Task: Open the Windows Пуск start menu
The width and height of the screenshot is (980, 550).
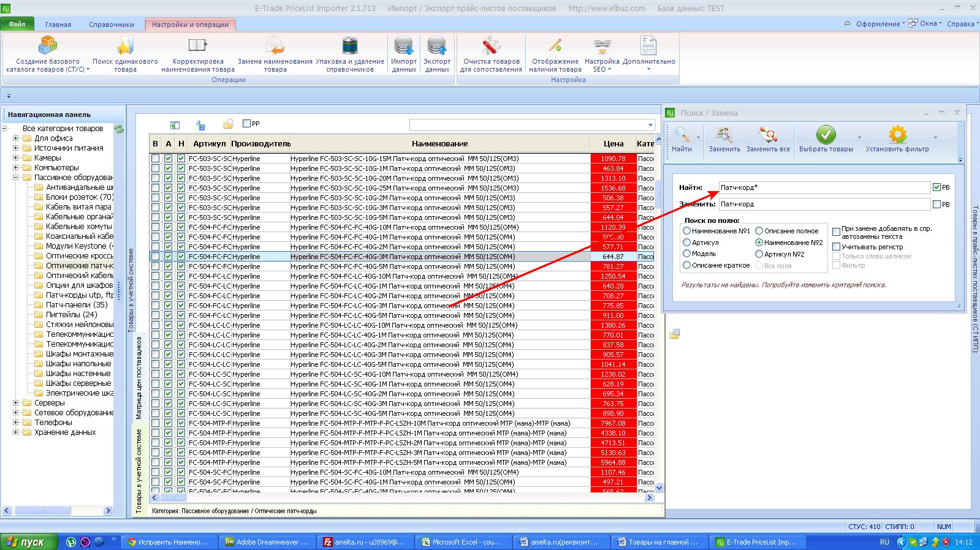Action: pyautogui.click(x=29, y=542)
